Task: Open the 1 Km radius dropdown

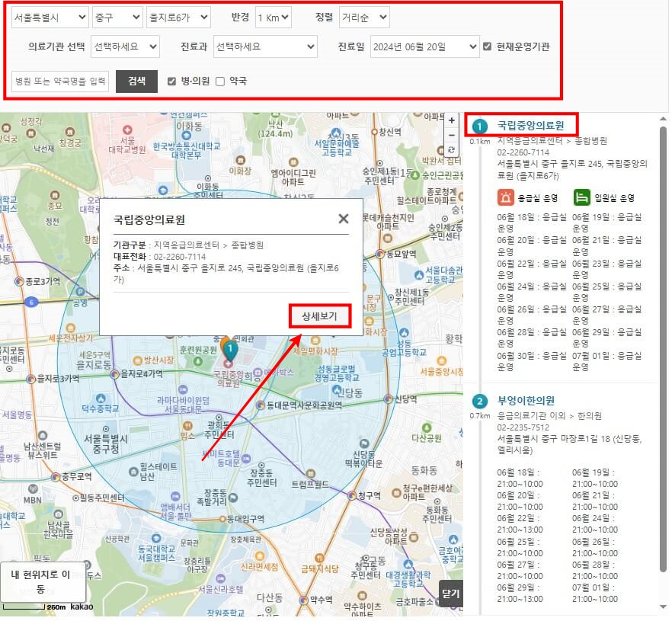Action: coord(273,18)
